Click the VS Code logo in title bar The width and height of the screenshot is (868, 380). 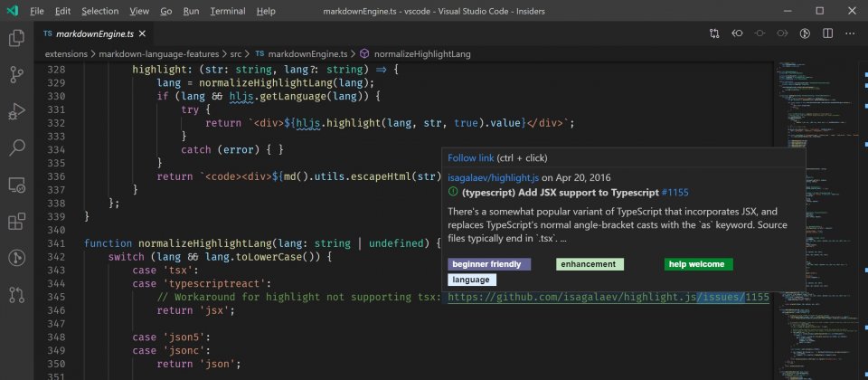pos(12,11)
